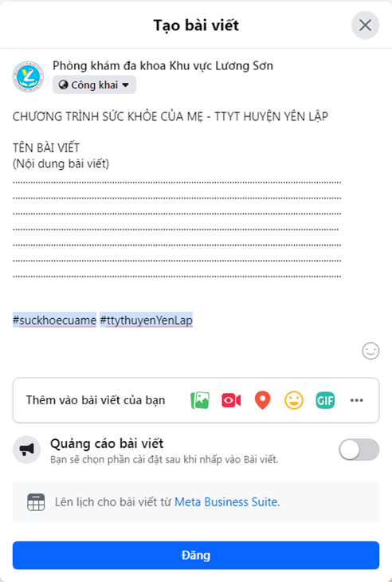Add a photo with the green image icon
Screen dimensions: 392x582
pos(200,400)
